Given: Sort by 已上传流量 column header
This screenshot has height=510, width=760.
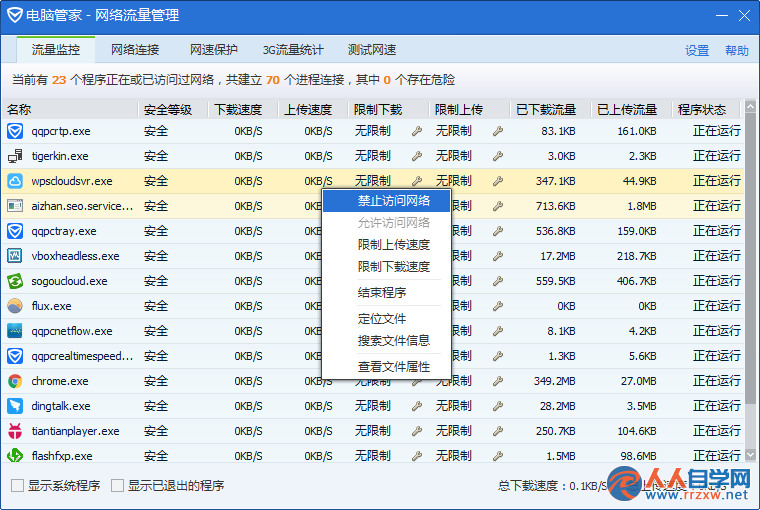Looking at the screenshot, I should pos(631,110).
